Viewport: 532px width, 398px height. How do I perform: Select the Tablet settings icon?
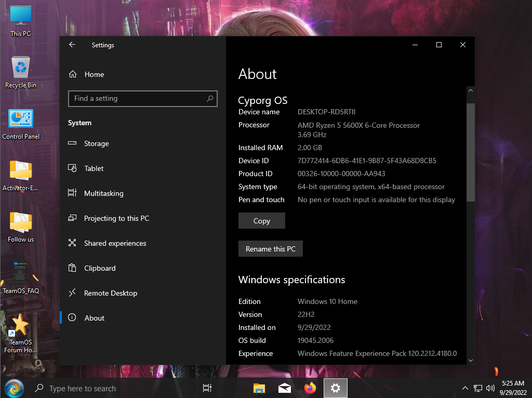tap(73, 168)
